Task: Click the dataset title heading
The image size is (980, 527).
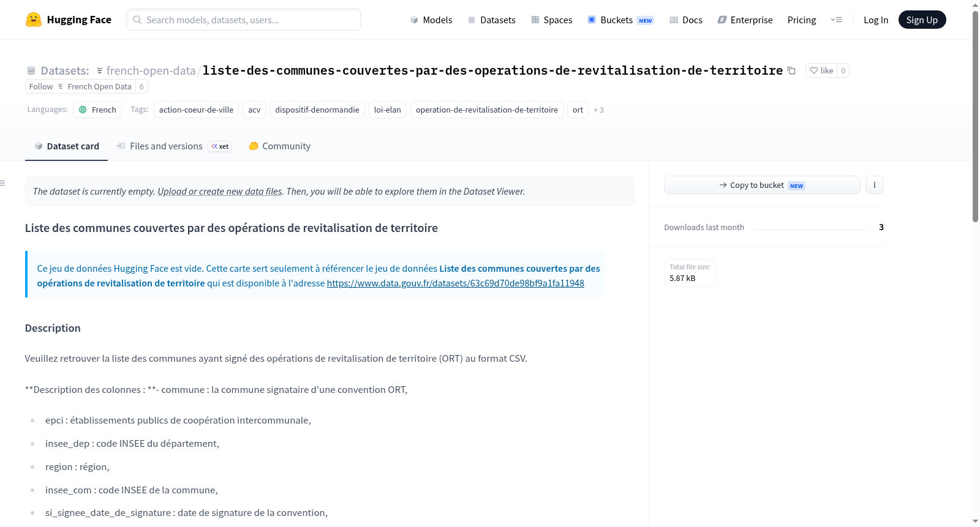Action: tap(232, 228)
